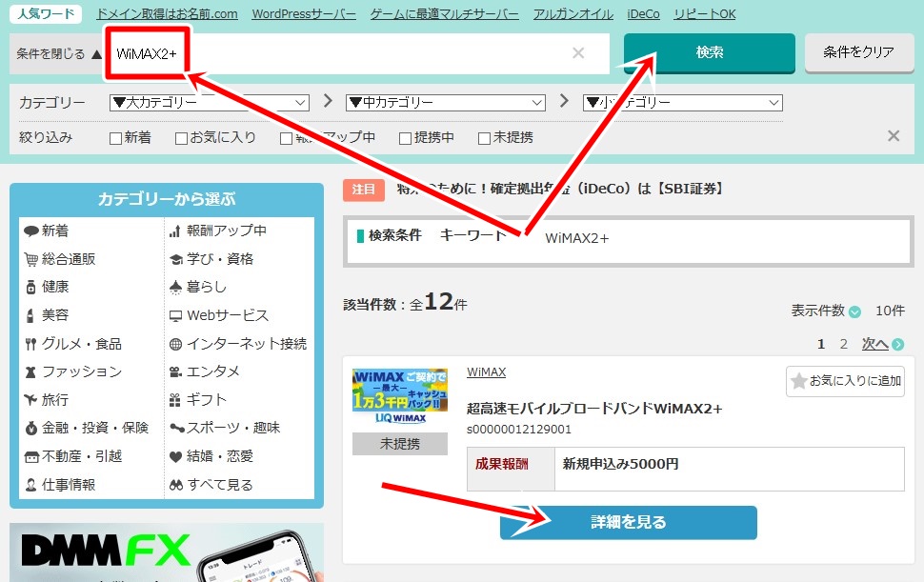
Task: Click the 仕事情報 person icon
Action: tap(31, 485)
